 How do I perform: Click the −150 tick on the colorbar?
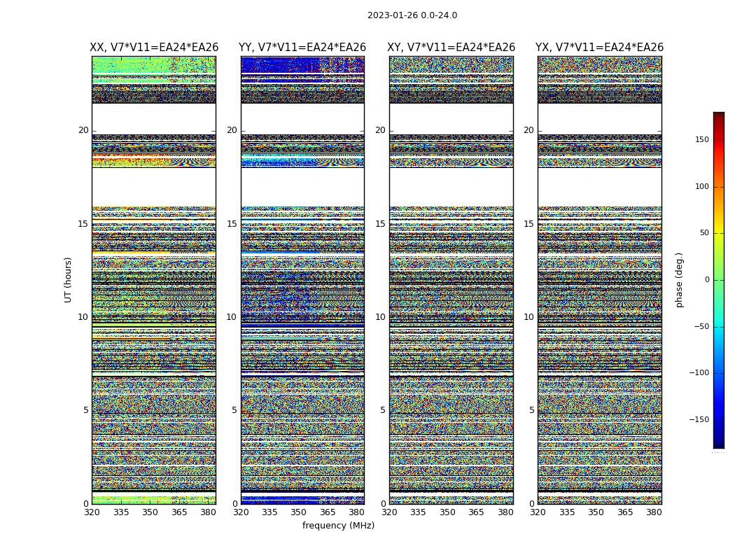[699, 419]
